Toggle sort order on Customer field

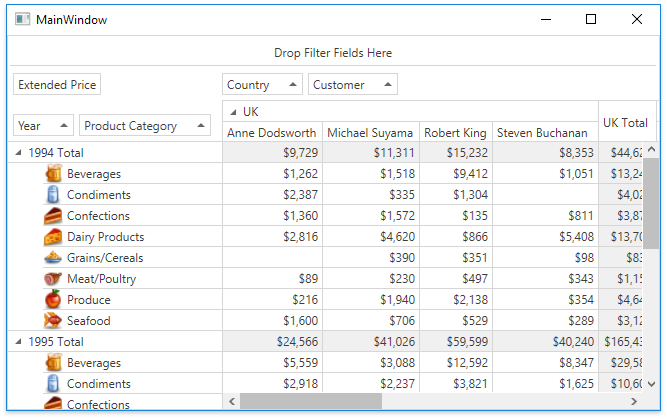pos(353,84)
